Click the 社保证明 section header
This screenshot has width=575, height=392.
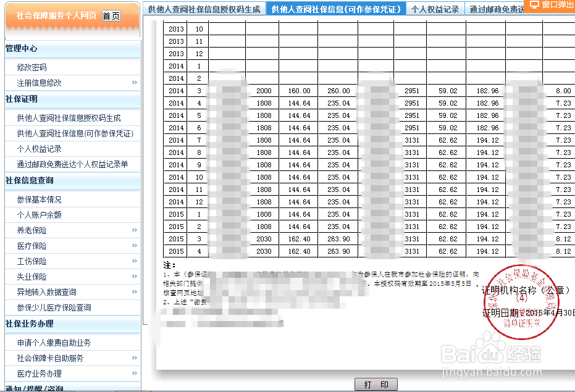tap(21, 99)
